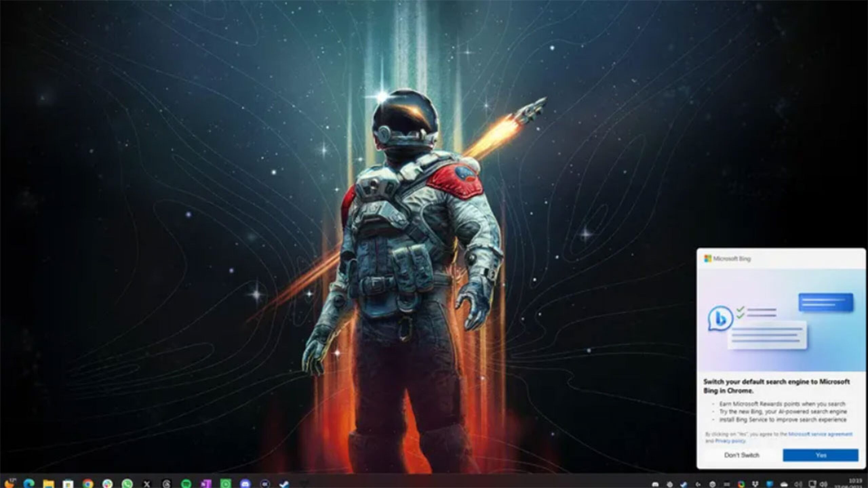Open the pinned Discord app on the taskbar

tap(245, 484)
